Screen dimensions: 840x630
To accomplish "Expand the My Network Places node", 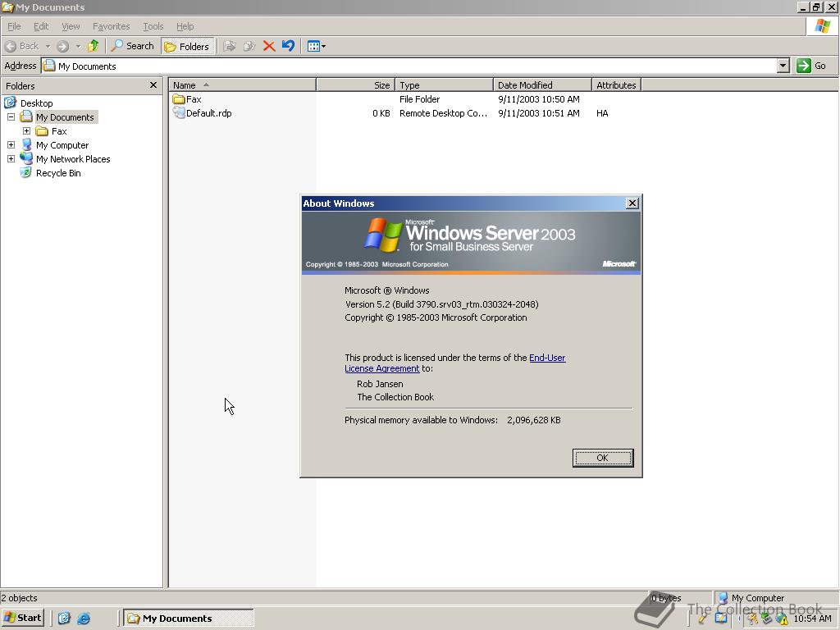I will 11,158.
